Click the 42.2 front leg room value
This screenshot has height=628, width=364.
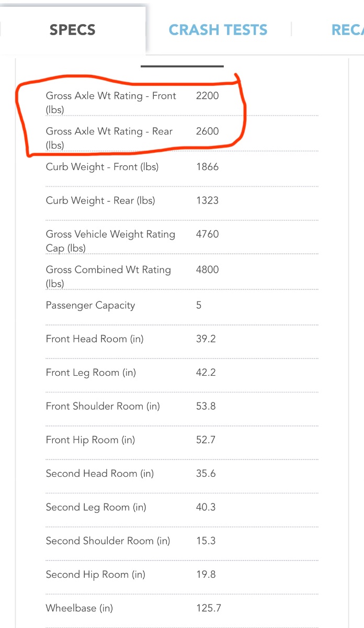(206, 373)
